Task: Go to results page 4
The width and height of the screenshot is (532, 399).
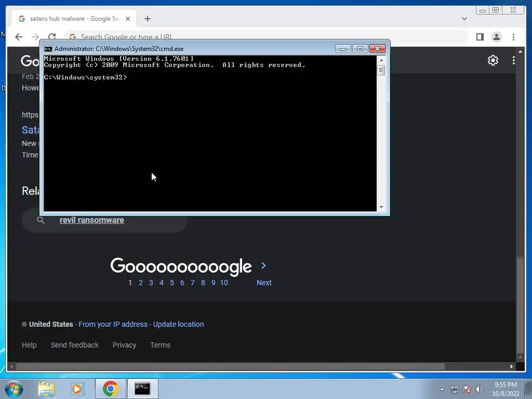Action: coord(162,283)
